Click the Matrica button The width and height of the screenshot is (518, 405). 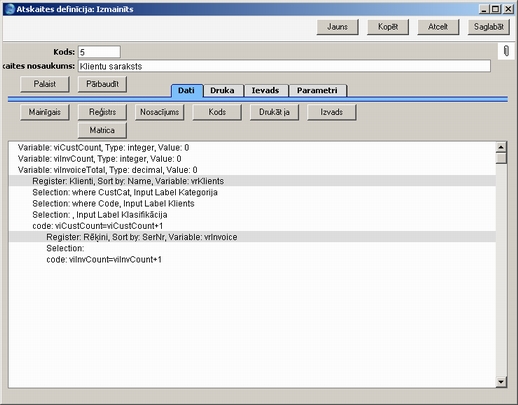[x=102, y=130]
